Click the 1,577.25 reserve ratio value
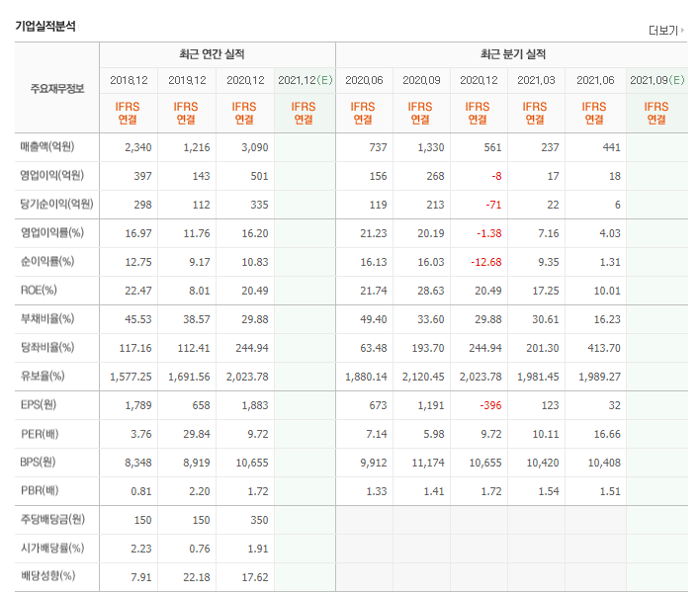Viewport: 700px width, 595px height. (131, 377)
